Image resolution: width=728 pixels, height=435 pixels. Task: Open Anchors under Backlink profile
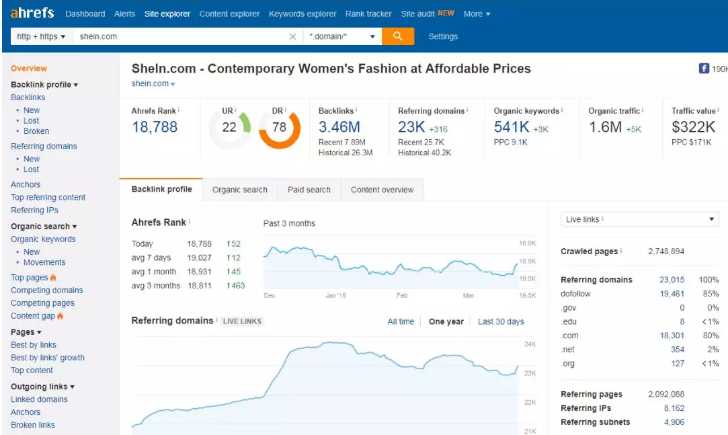pos(26,184)
